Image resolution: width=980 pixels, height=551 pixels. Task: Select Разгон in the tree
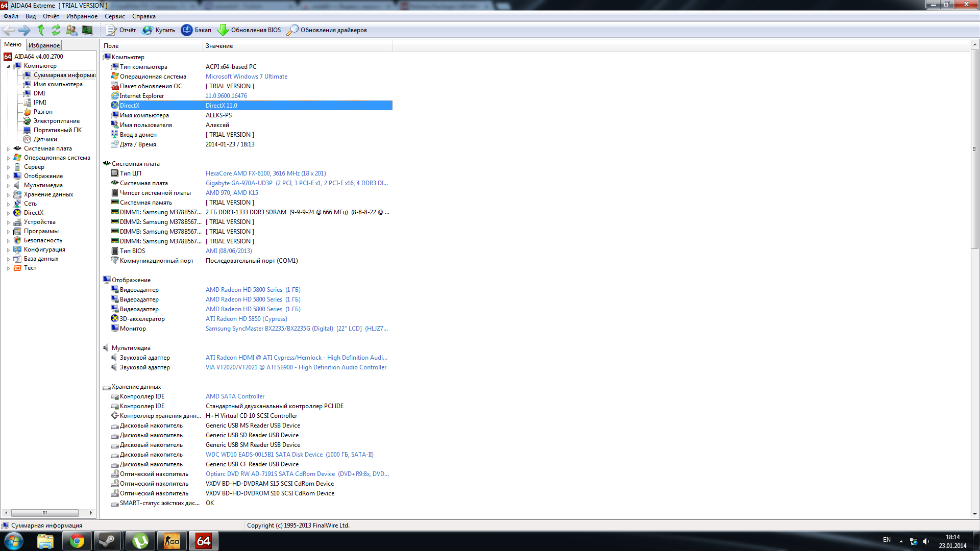click(x=43, y=112)
